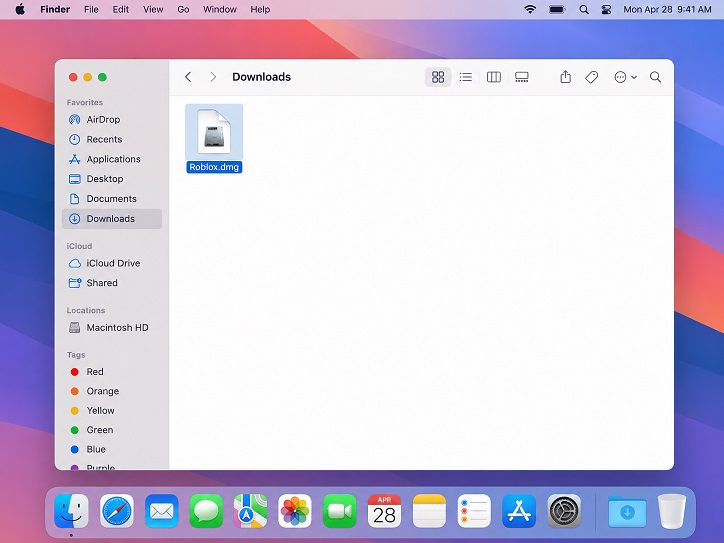The image size is (724, 543).
Task: Open System Settings from the Dock
Action: [x=564, y=511]
